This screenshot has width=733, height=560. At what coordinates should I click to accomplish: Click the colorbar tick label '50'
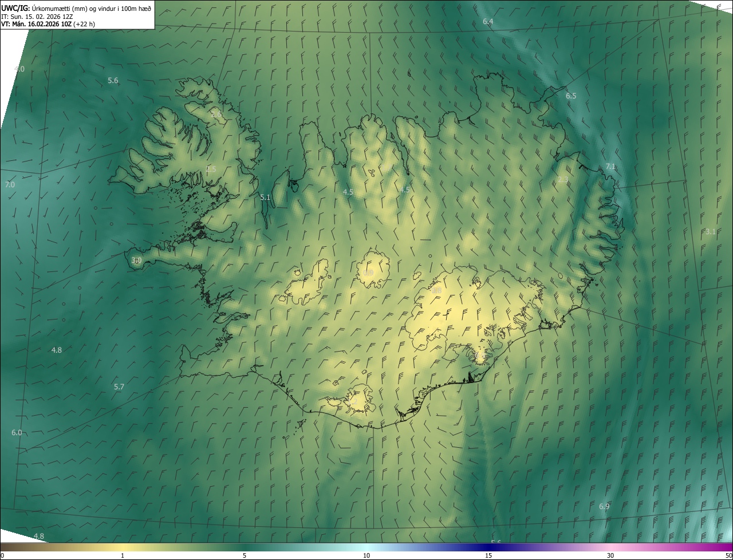728,555
